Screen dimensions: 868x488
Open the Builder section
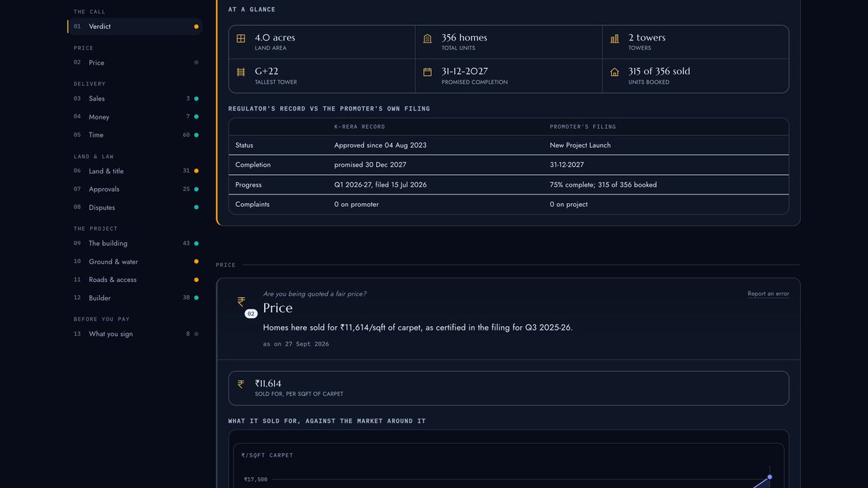(135, 298)
